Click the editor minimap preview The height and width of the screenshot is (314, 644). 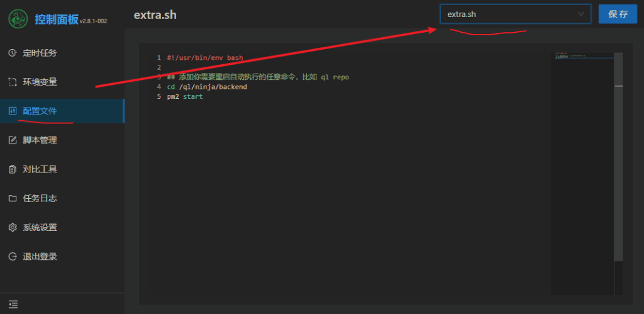click(582, 174)
